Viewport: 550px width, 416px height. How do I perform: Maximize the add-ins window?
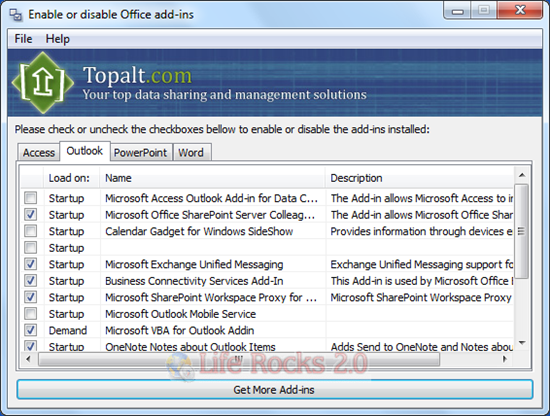tap(483, 11)
